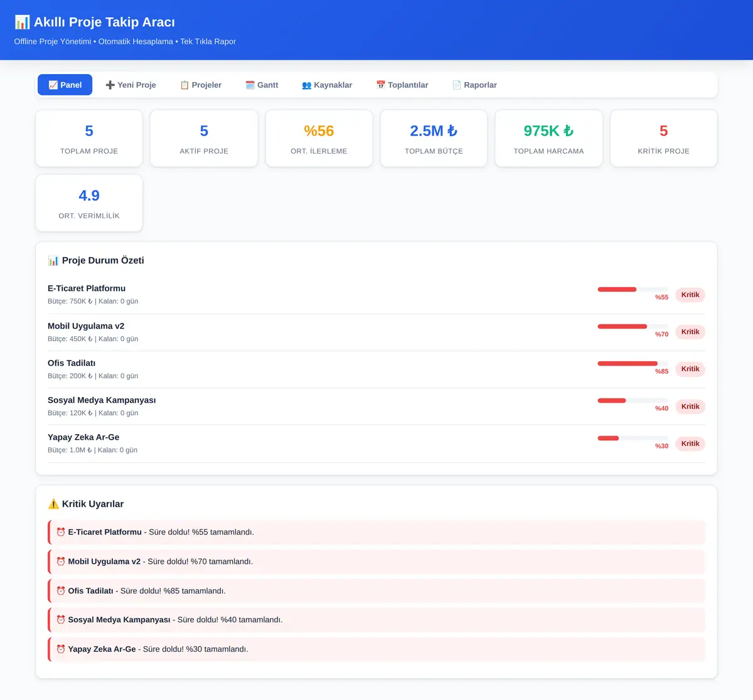The height and width of the screenshot is (700, 753).
Task: Click the Kritik badge for Sosyal Medya Kampanyası
Action: point(690,406)
